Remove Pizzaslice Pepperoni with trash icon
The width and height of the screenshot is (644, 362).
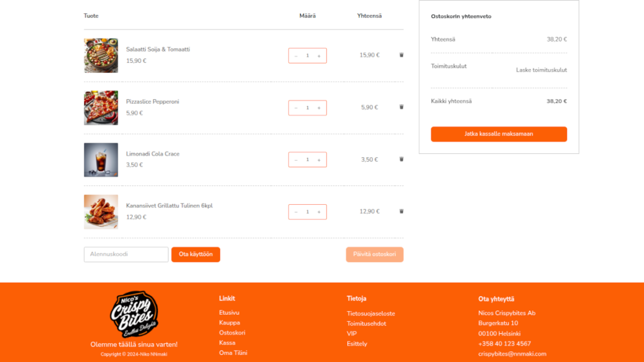coord(401,107)
